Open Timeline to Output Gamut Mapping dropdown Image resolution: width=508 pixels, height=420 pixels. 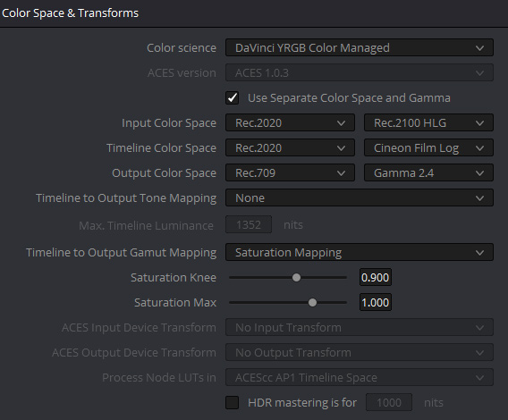click(360, 252)
